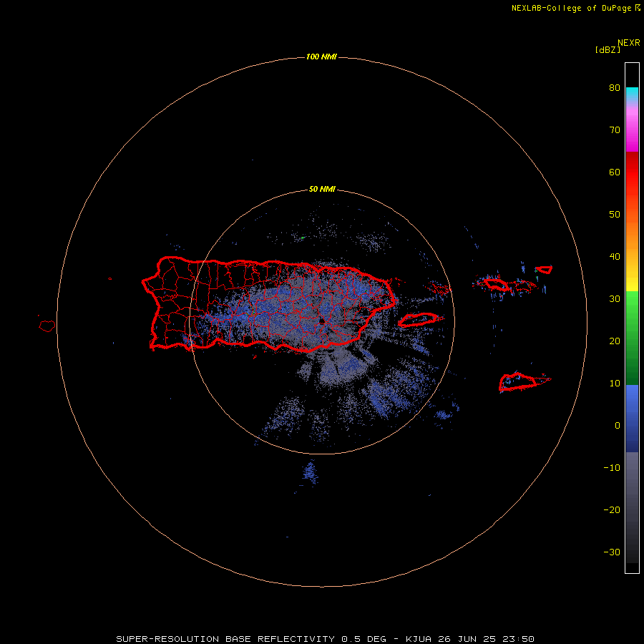This screenshot has height=644, width=644.
Task: Click the 23:50 timestamp in footer
Action: tap(518, 639)
